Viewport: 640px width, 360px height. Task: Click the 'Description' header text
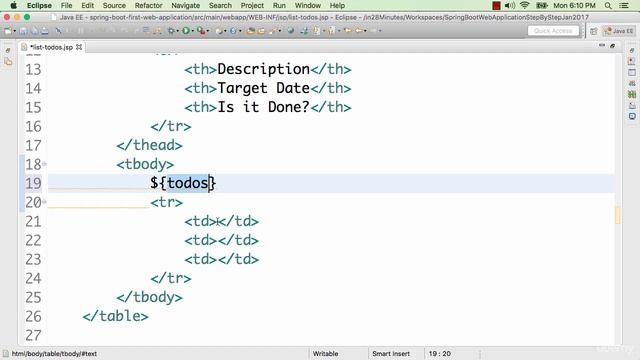point(263,69)
